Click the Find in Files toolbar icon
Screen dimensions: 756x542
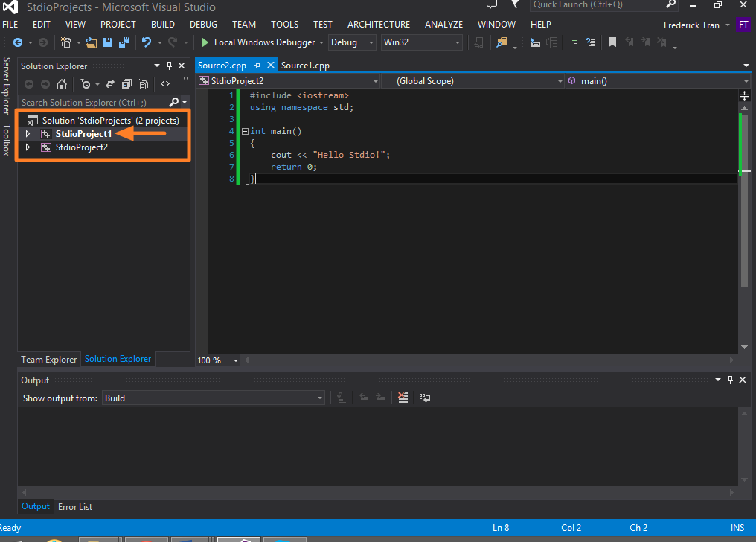(502, 42)
